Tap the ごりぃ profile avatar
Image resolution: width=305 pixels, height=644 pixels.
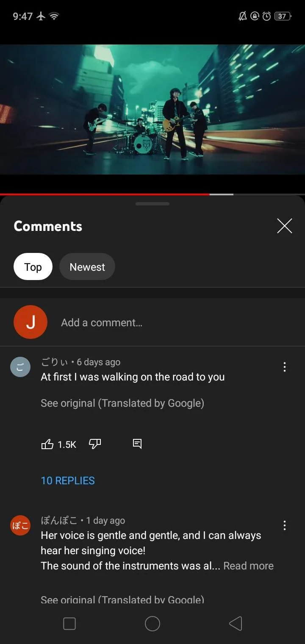click(x=20, y=367)
